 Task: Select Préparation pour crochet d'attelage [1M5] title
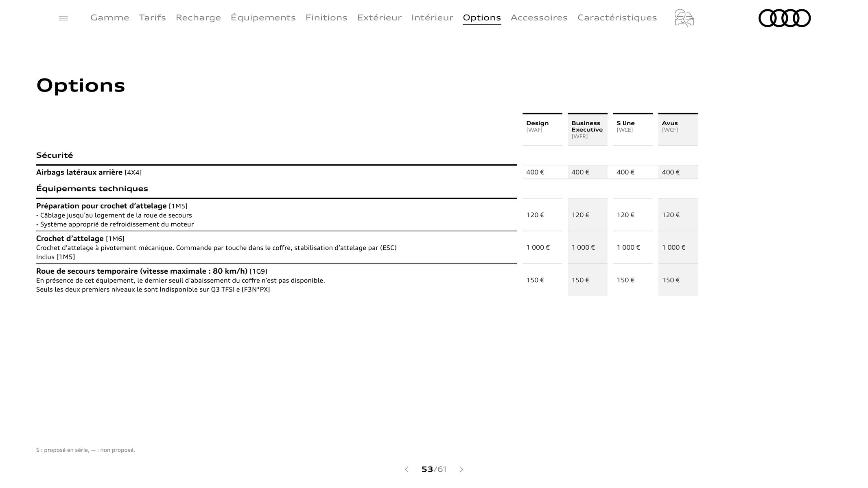(112, 206)
